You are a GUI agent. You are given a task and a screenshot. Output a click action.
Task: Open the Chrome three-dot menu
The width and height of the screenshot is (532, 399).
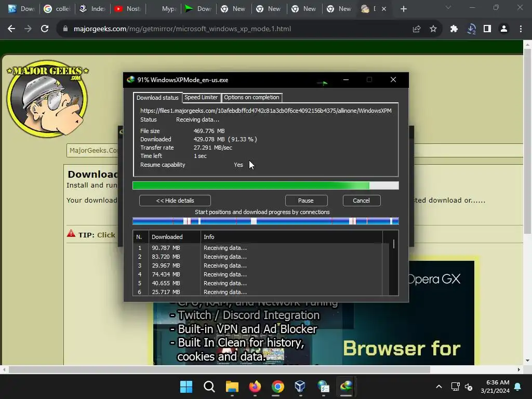521,29
